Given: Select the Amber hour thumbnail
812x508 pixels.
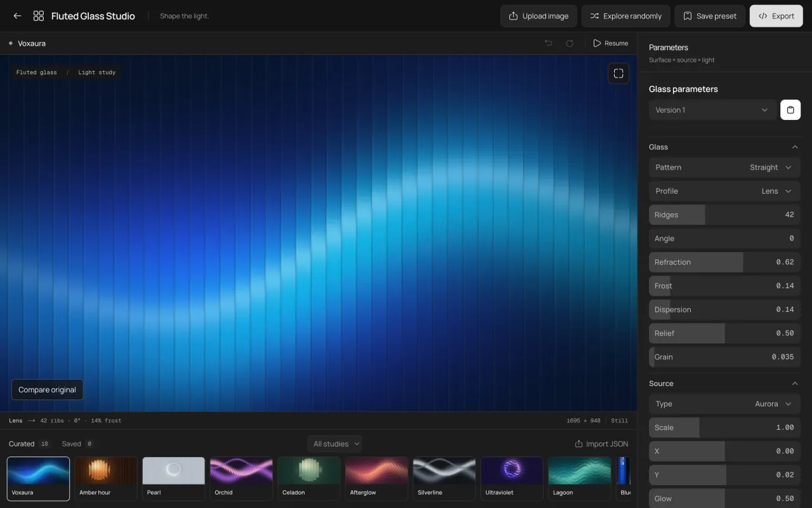Looking at the screenshot, I should coord(106,479).
